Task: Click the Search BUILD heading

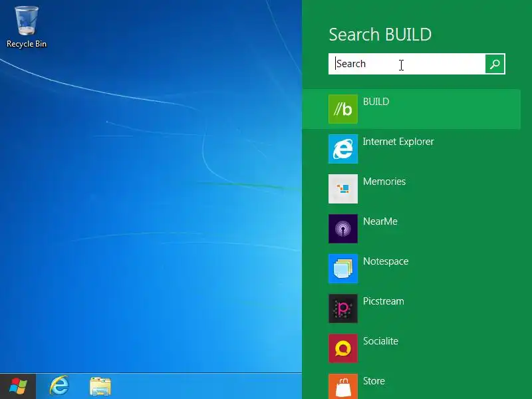Action: point(380,35)
